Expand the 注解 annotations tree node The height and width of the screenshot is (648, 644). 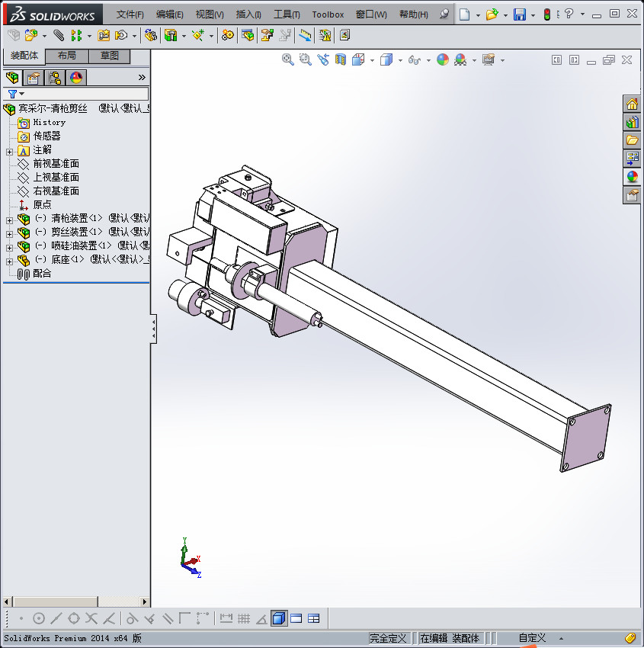[9, 152]
